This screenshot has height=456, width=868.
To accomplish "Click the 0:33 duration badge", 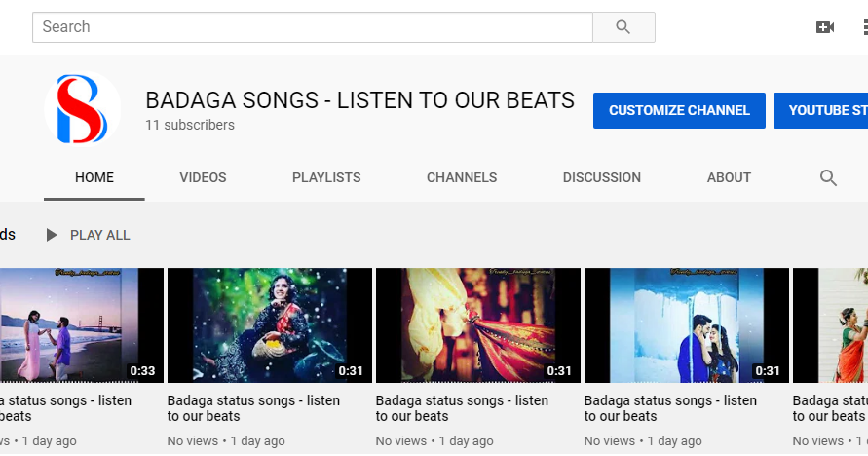I will point(142,371).
